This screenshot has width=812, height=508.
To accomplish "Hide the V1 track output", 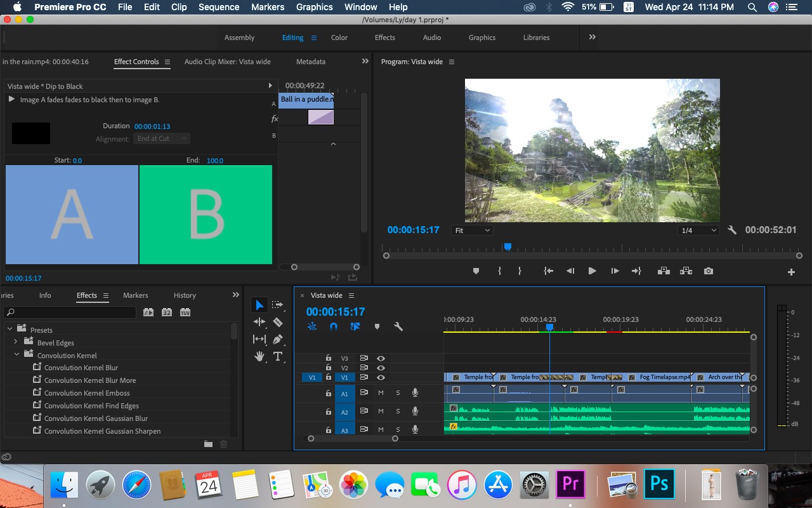I will [381, 377].
